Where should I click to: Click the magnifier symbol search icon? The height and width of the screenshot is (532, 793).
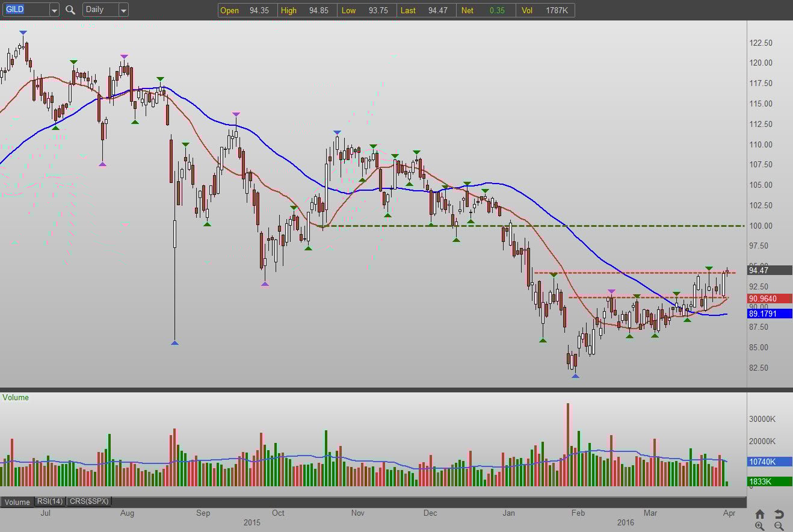pyautogui.click(x=70, y=10)
